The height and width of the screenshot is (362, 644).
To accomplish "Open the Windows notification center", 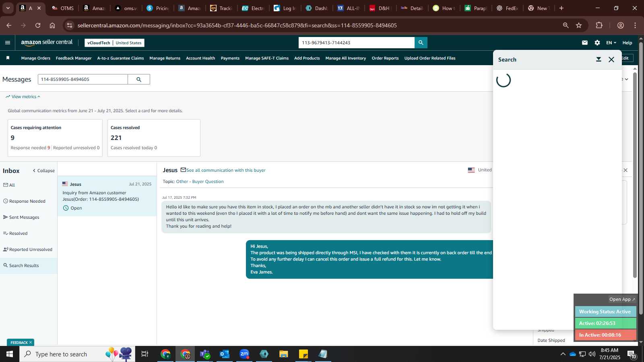I will (x=632, y=354).
